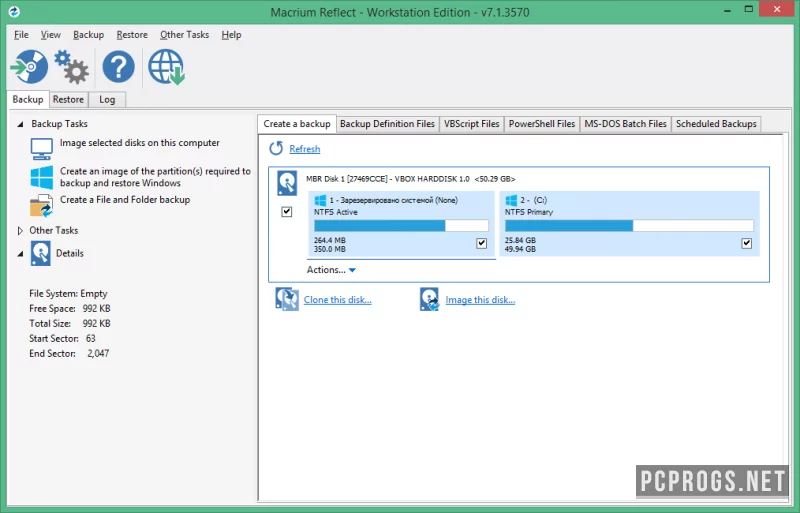Click the 25.84 GB used size text

point(520,240)
